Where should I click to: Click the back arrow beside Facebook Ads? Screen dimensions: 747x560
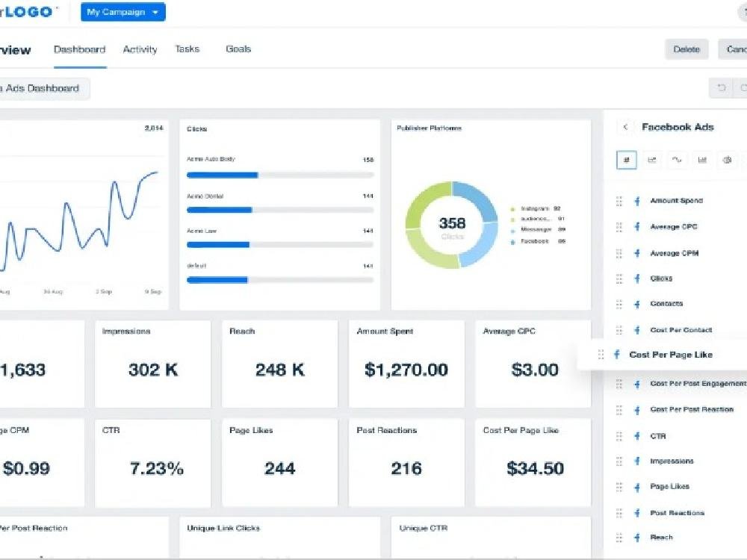[x=626, y=127]
